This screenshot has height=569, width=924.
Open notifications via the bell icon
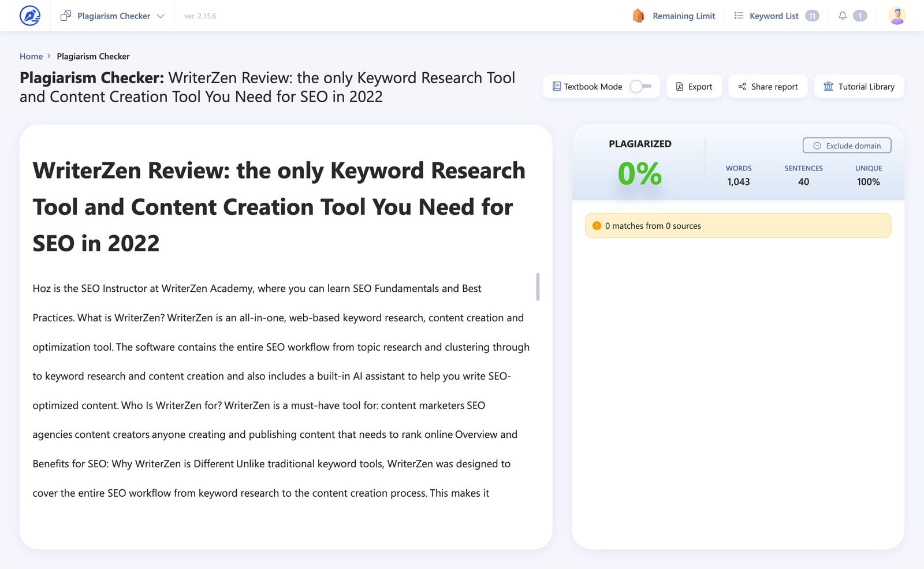pos(843,16)
